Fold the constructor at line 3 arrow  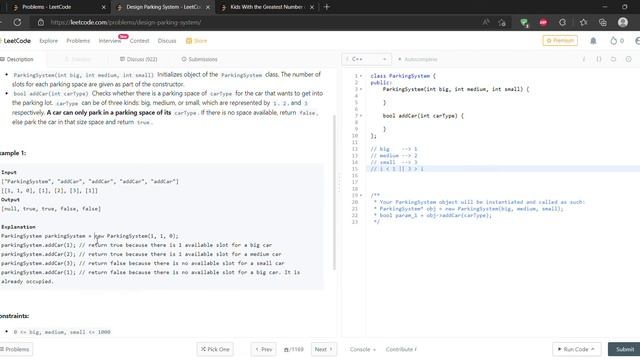coord(361,89)
